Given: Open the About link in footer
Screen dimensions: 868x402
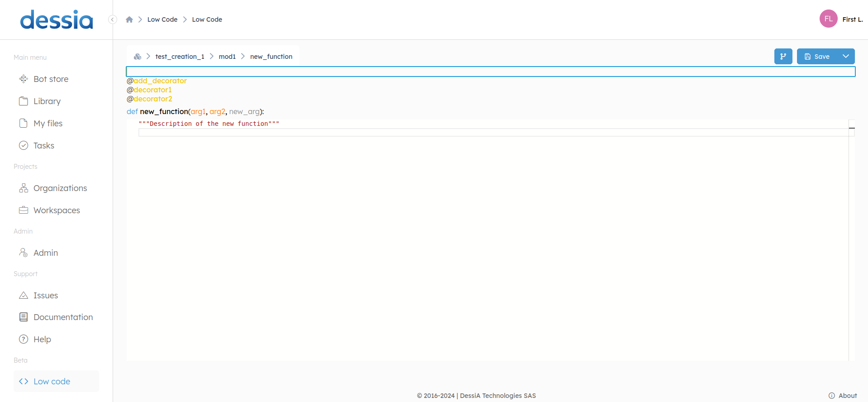Looking at the screenshot, I should click(x=848, y=396).
